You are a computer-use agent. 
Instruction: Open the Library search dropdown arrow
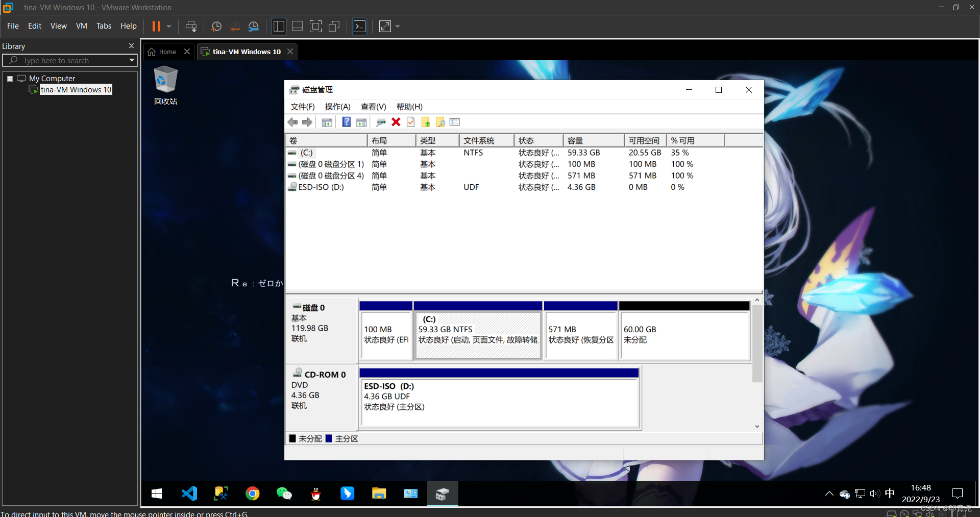132,60
